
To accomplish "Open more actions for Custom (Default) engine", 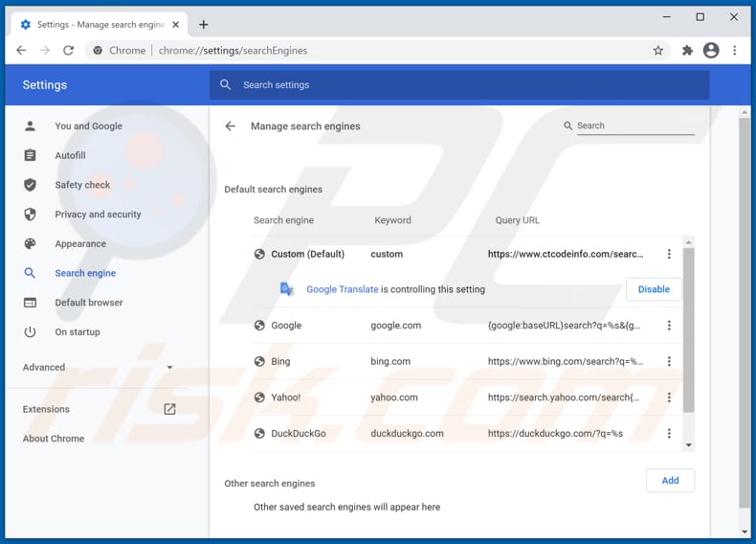I will point(669,254).
